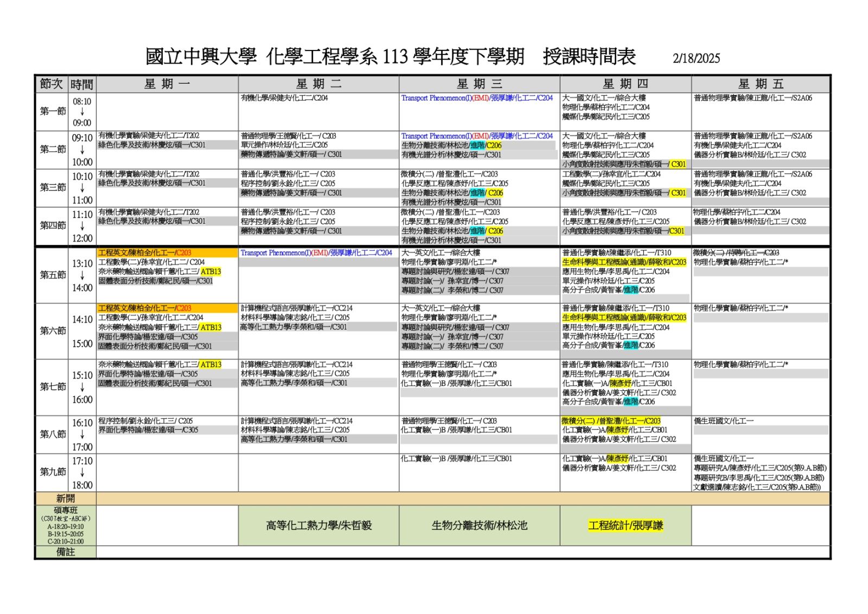Click '單元操作/林玠廷/化工三/C205' in 第二節 Tuesday
This screenshot has height=614, width=868.
pos(284,145)
